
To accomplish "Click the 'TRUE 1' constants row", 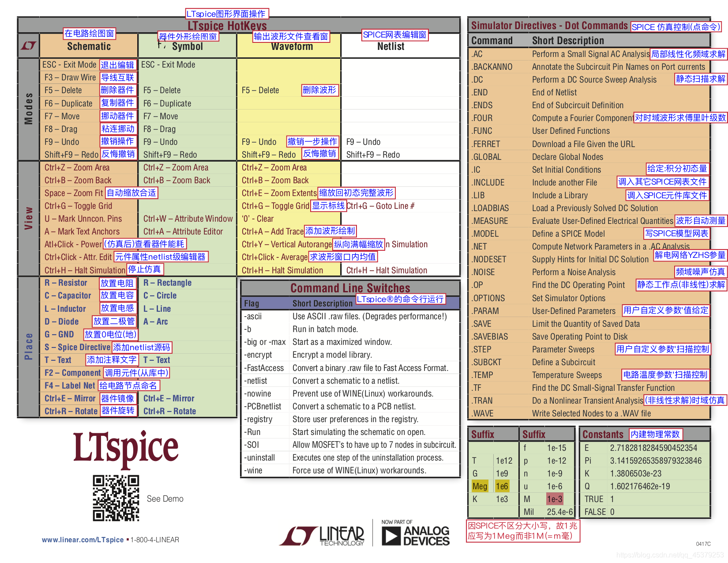I will (x=645, y=499).
